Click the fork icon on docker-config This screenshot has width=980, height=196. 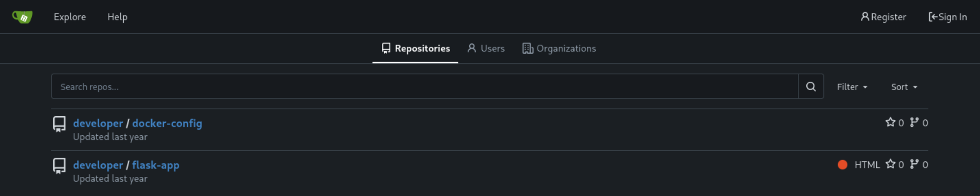click(914, 122)
